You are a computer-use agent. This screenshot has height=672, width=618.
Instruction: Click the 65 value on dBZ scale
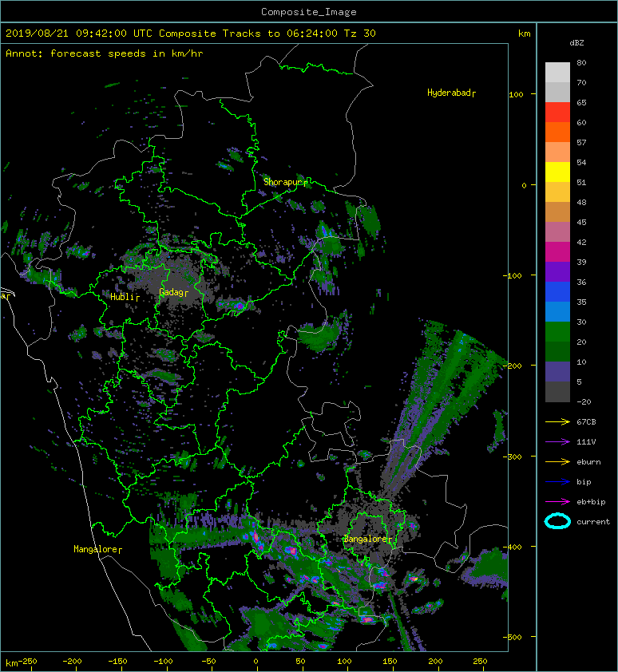(581, 102)
